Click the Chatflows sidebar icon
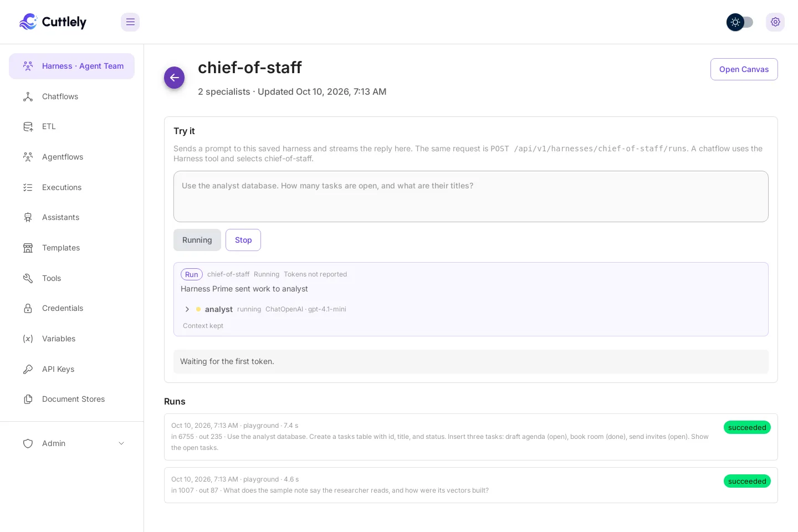 [x=28, y=96]
